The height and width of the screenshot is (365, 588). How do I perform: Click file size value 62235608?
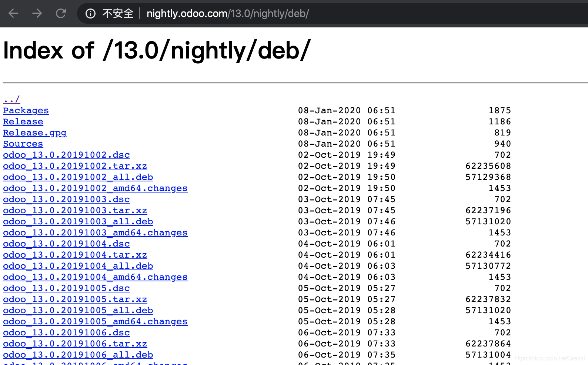[x=488, y=166]
